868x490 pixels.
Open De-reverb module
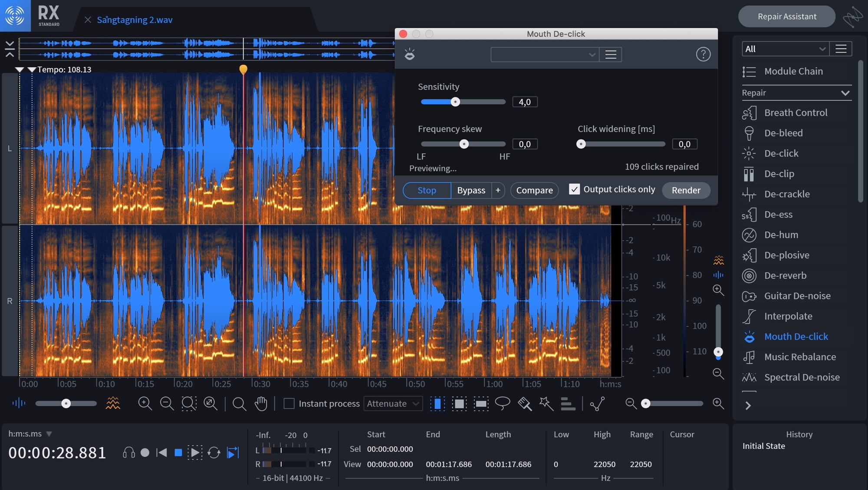click(774, 276)
